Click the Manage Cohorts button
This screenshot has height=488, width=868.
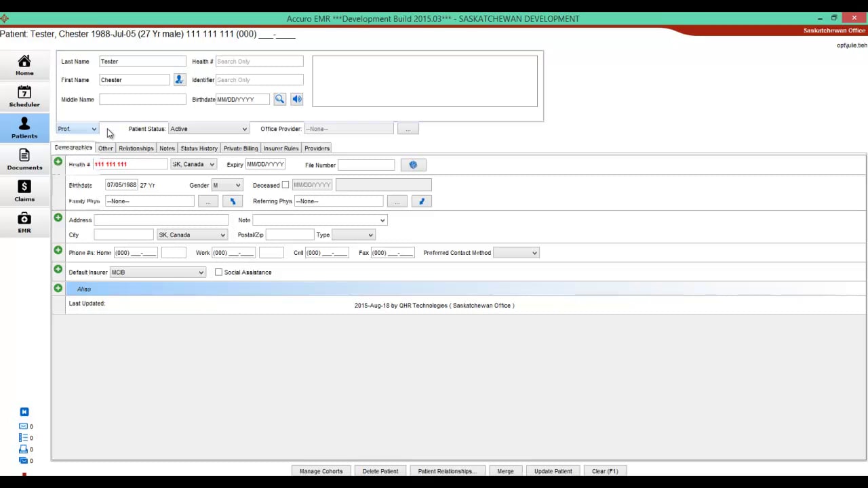coord(321,471)
